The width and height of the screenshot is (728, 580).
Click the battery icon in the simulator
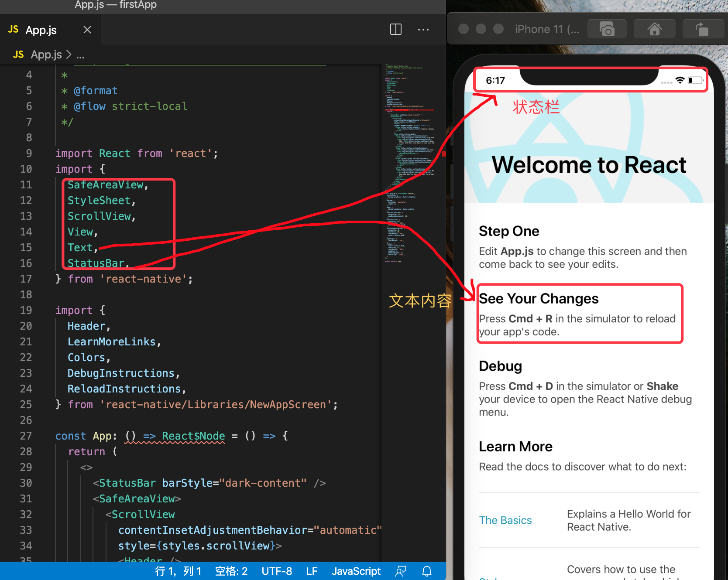696,80
